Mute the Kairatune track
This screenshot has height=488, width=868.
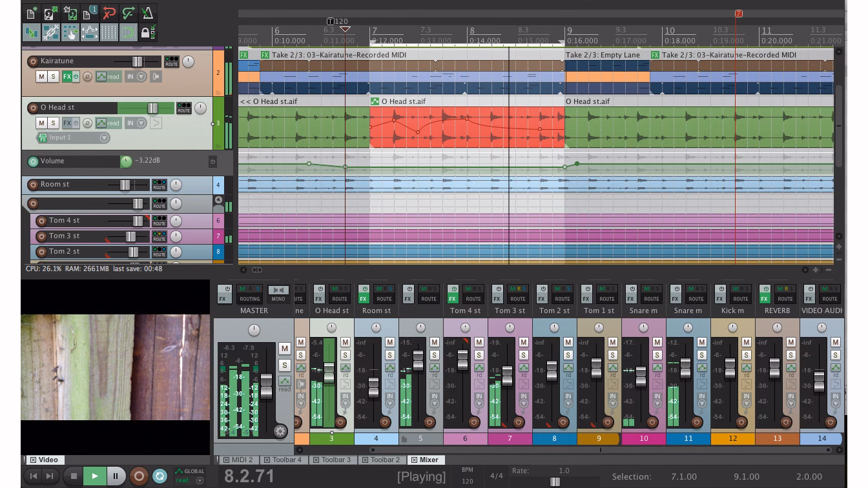pyautogui.click(x=41, y=77)
